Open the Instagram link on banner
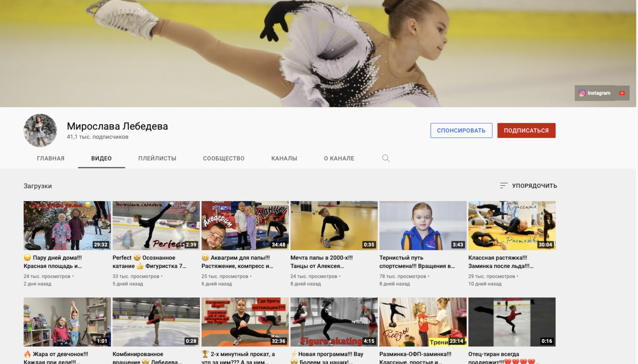The height and width of the screenshot is (364, 638). pyautogui.click(x=594, y=93)
